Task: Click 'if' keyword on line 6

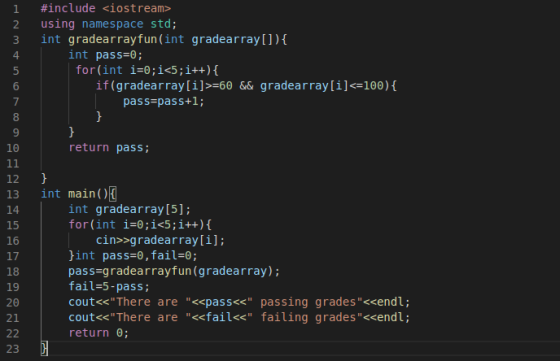Action: pyautogui.click(x=102, y=86)
